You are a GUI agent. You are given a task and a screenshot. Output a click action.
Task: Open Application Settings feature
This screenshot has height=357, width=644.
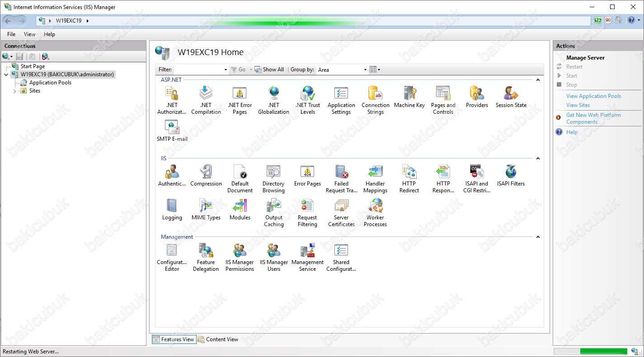[x=341, y=100]
